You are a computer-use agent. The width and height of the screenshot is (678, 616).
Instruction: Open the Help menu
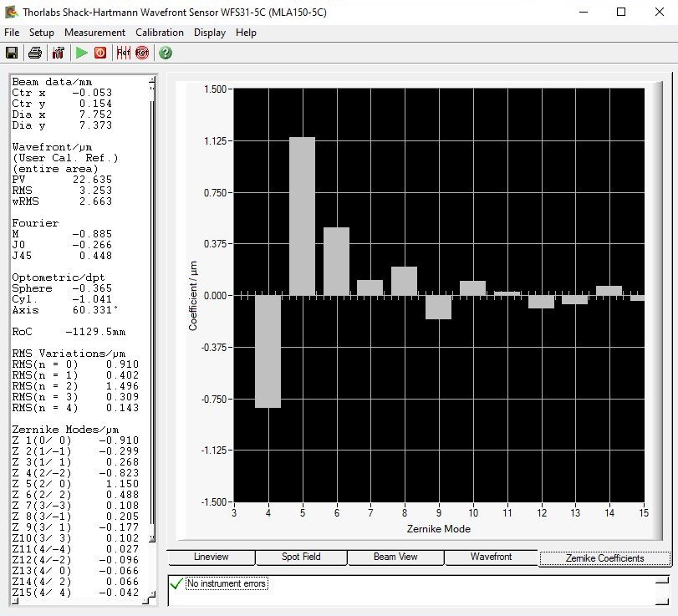point(246,33)
